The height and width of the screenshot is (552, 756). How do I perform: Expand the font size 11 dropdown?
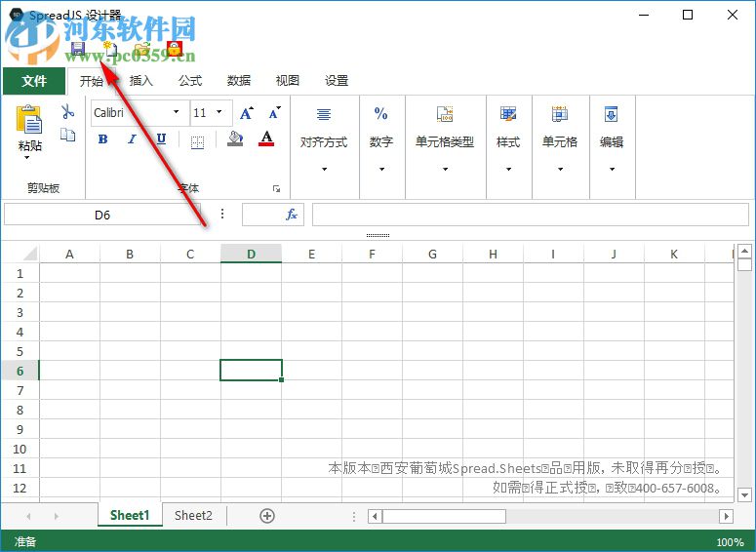[x=219, y=112]
